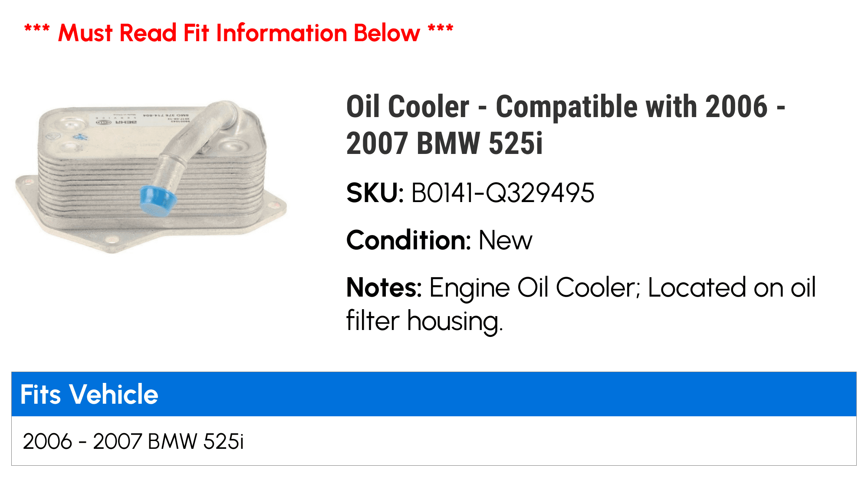Click the BEHR logo on the part

click(x=126, y=122)
